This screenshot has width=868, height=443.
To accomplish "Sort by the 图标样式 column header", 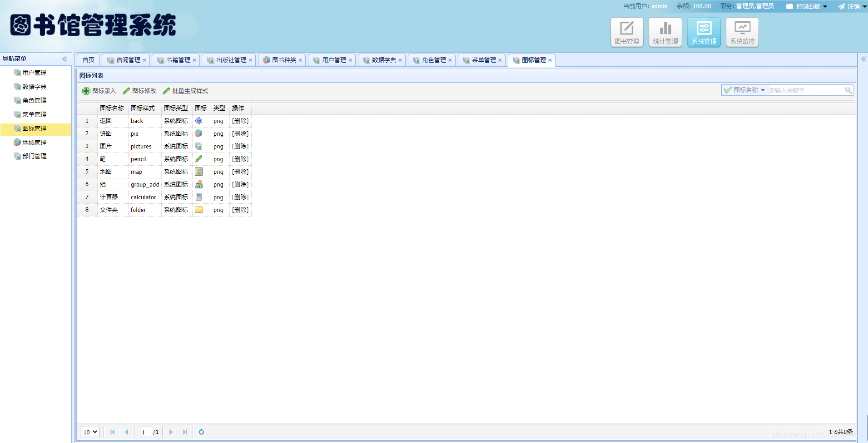I will tap(145, 108).
